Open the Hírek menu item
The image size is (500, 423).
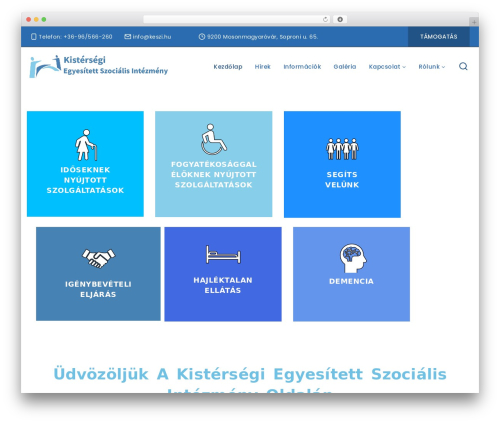click(263, 67)
